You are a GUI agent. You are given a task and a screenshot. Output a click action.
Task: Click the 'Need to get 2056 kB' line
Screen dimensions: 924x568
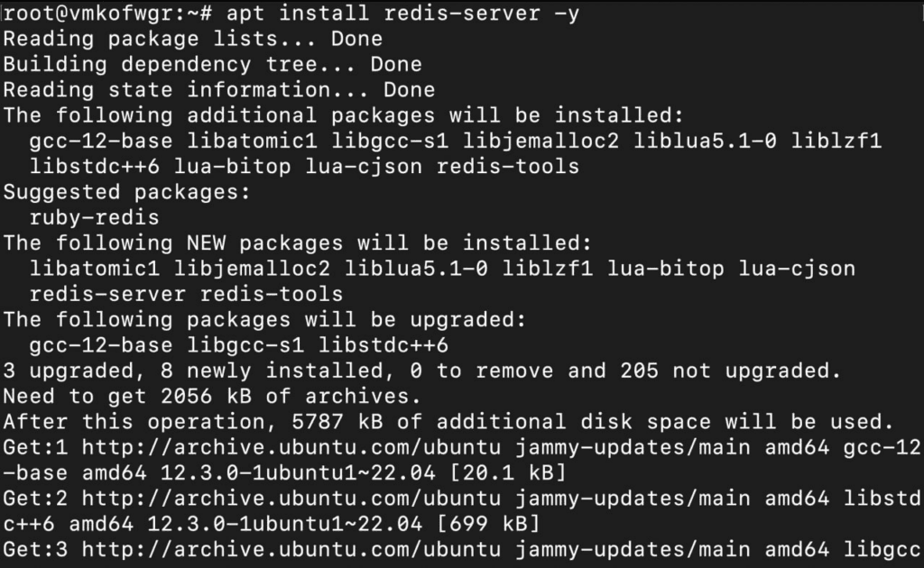click(213, 396)
